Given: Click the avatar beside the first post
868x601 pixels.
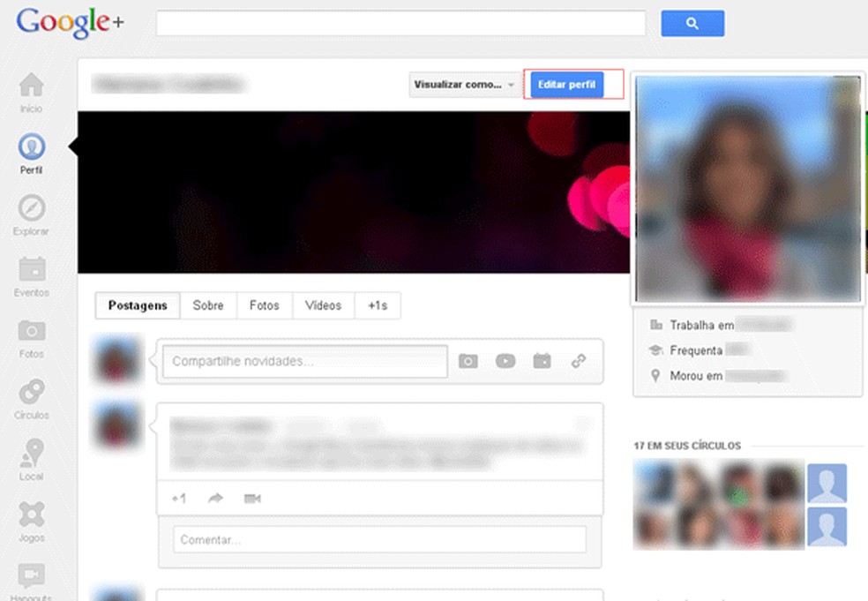Looking at the screenshot, I should coord(117,424).
